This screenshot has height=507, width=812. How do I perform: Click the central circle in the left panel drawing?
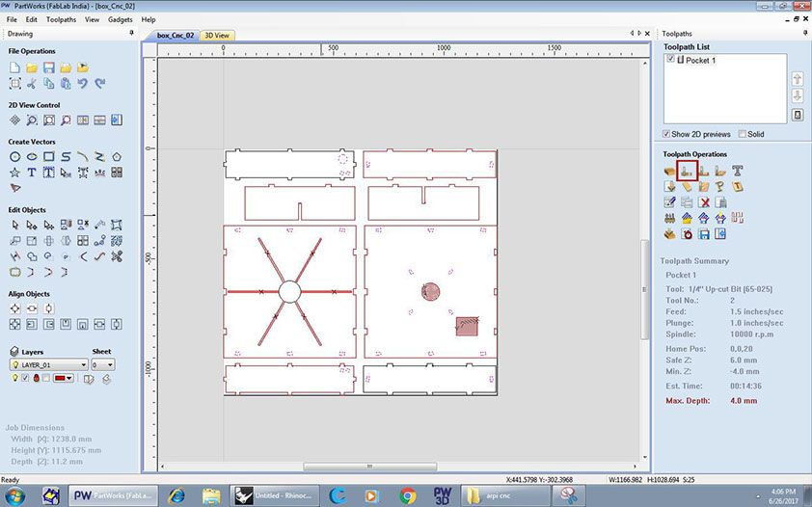coord(289,292)
